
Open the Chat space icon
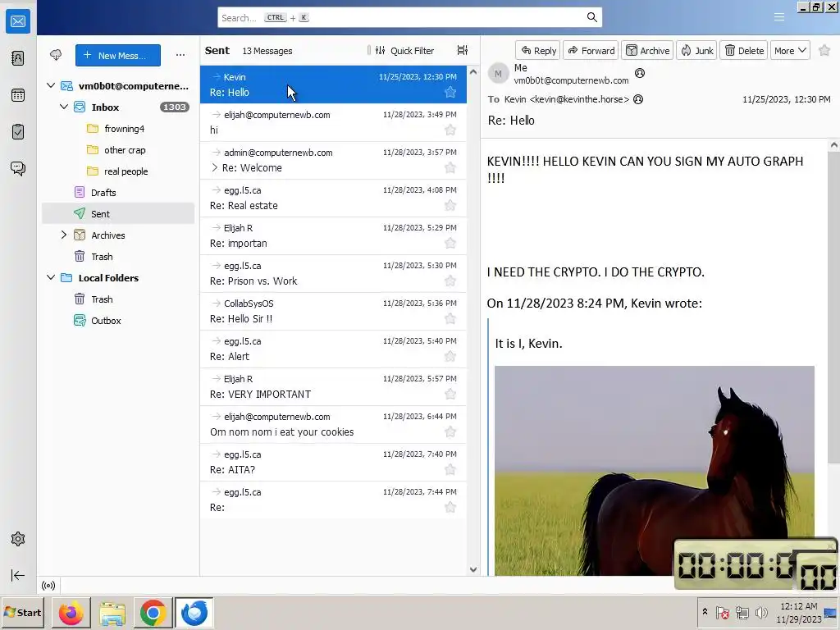[18, 169]
